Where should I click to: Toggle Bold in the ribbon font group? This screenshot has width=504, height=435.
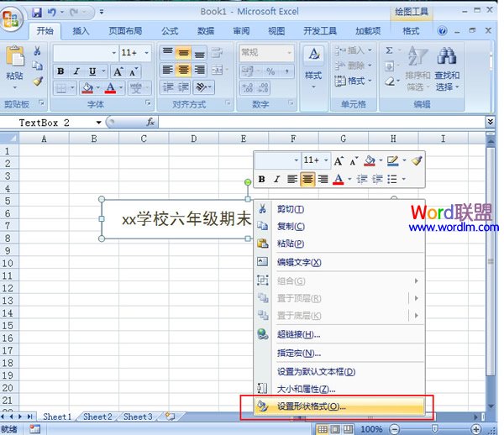[60, 71]
